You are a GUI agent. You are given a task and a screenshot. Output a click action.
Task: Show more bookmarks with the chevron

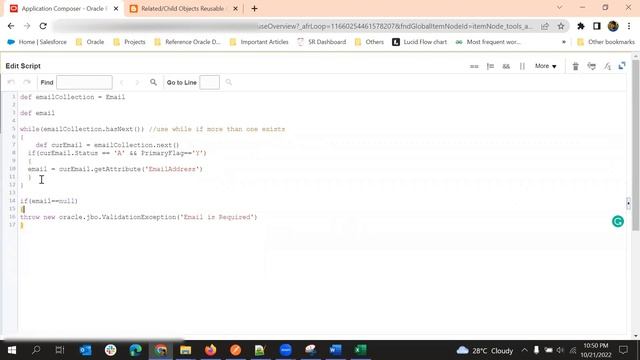pyautogui.click(x=564, y=42)
